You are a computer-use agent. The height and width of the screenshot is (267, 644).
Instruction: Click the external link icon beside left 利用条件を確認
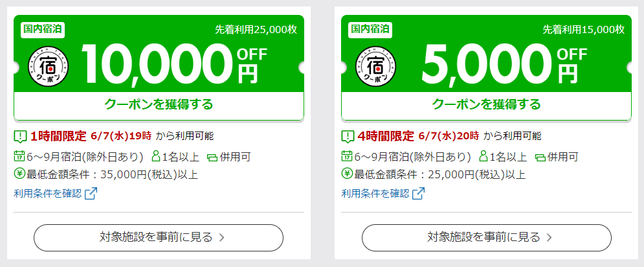91,193
